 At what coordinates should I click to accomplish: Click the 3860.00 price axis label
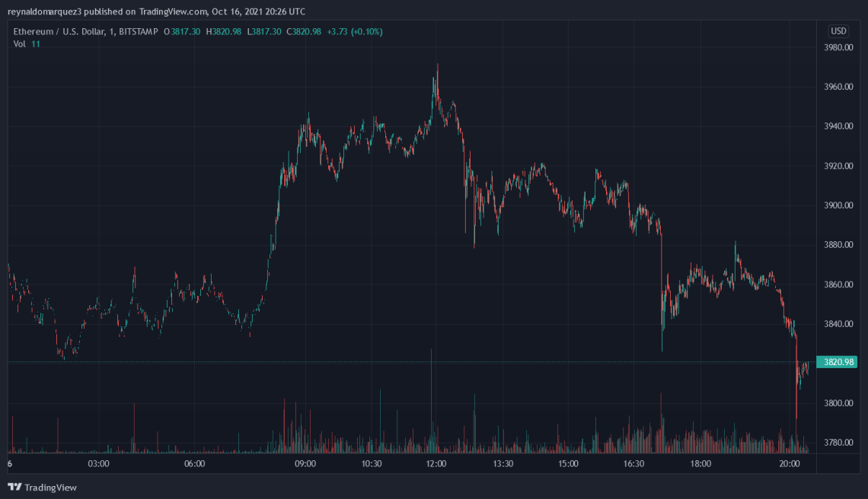(838, 284)
